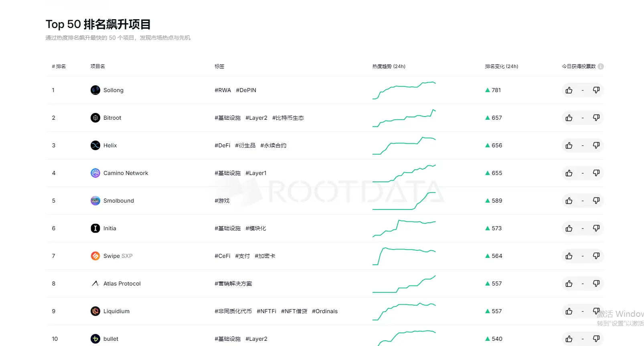Select the #营销解决方案 tag
The width and height of the screenshot is (644, 346).
pos(233,284)
